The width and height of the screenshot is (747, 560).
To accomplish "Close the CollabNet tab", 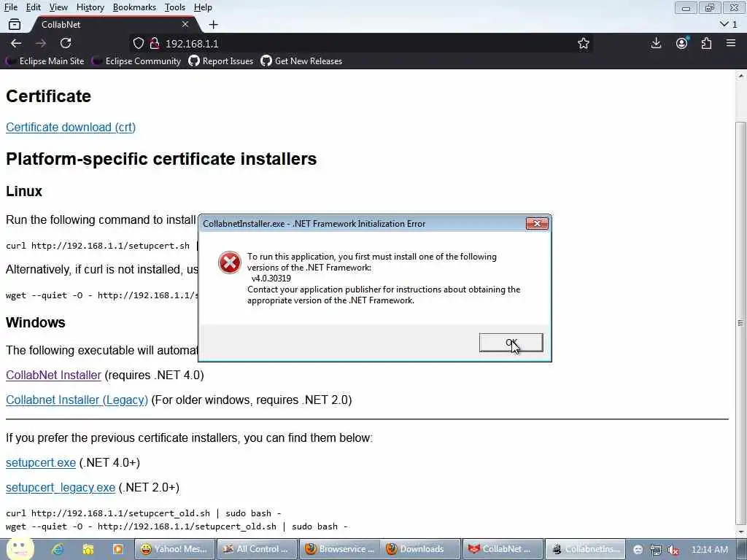I will pyautogui.click(x=185, y=24).
